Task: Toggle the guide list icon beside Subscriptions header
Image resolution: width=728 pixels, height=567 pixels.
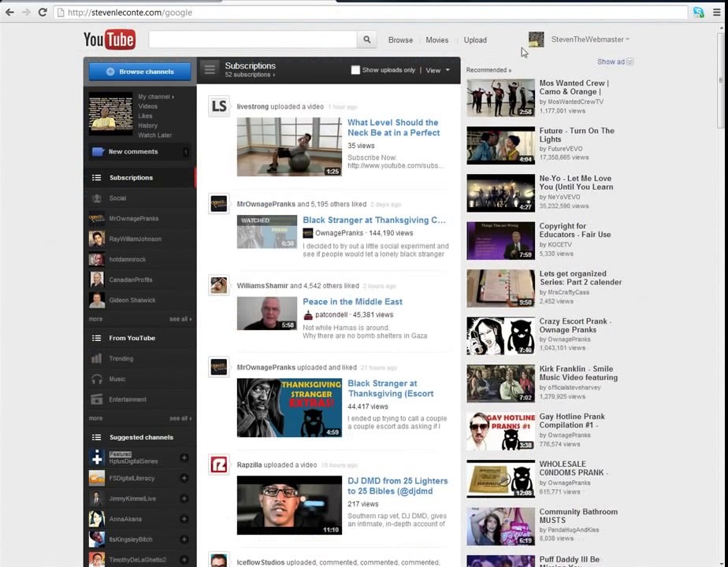Action: click(210, 69)
